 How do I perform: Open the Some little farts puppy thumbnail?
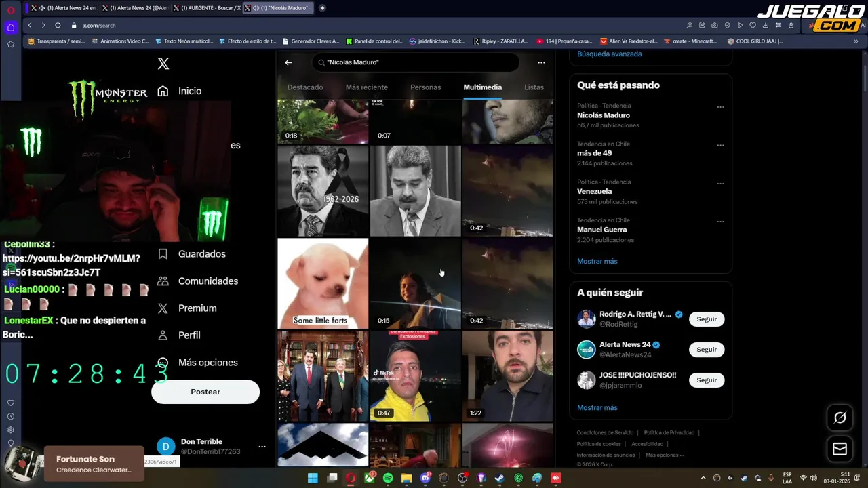coord(323,283)
